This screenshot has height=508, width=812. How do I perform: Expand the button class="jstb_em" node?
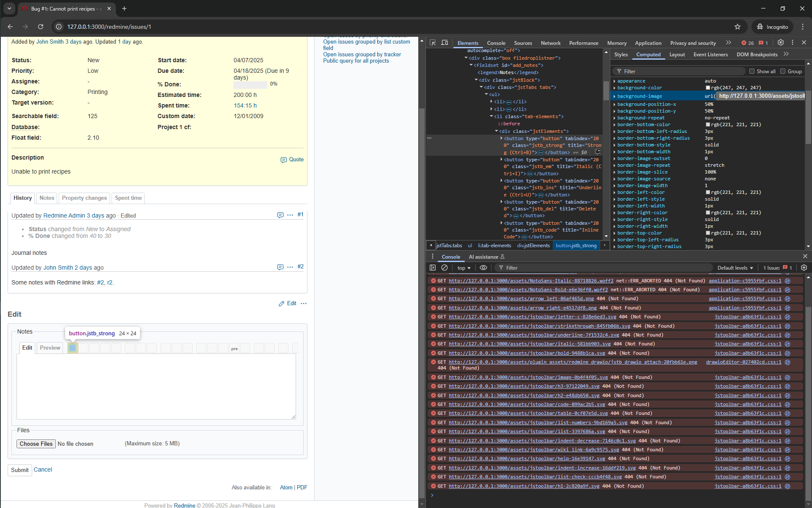[502, 160]
